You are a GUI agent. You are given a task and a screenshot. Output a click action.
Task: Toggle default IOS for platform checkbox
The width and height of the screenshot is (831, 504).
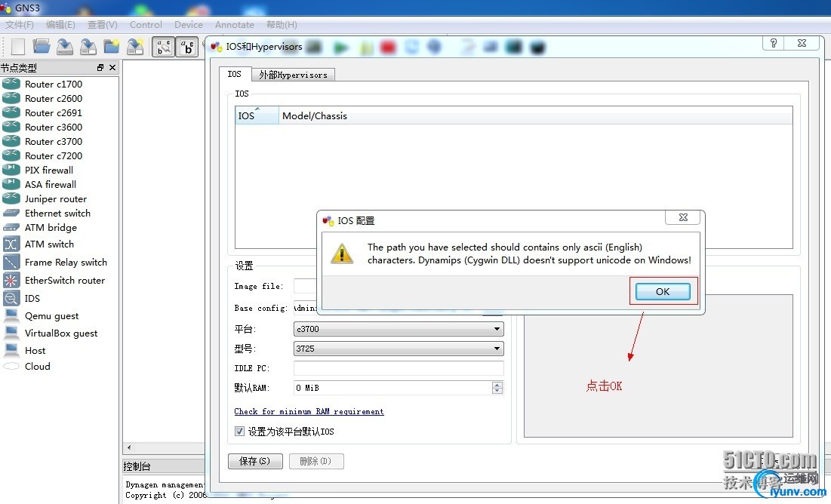239,432
